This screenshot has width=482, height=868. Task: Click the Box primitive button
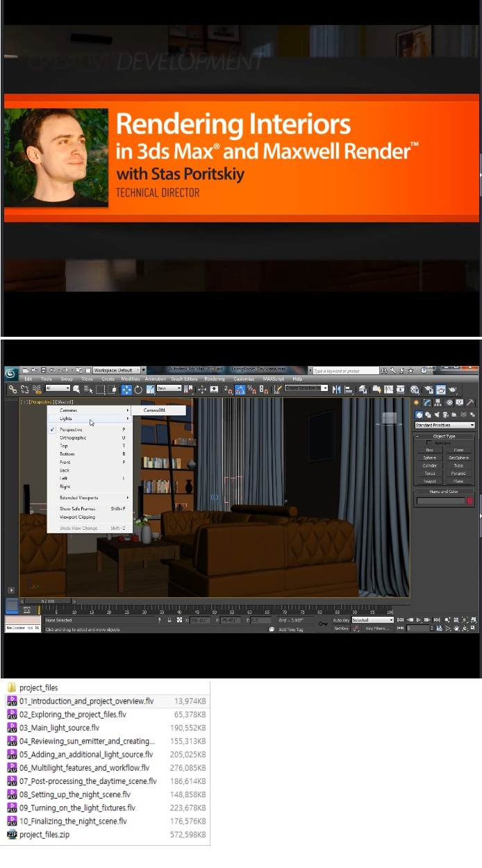[x=430, y=450]
